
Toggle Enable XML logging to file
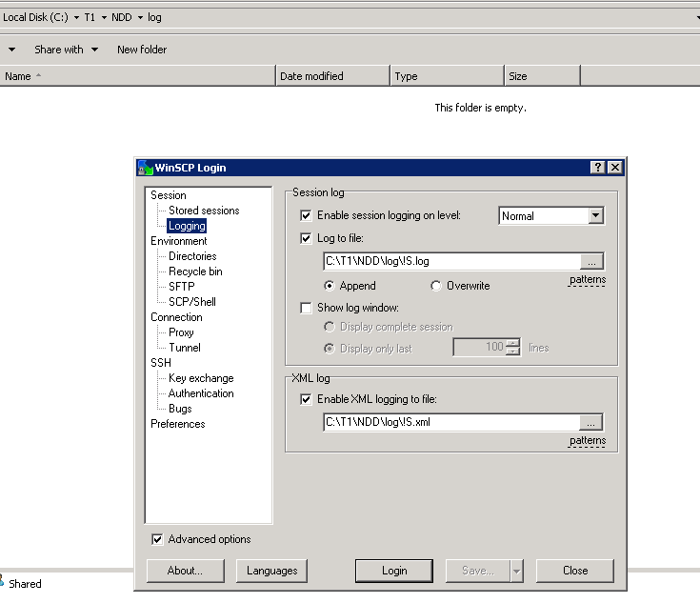point(306,399)
